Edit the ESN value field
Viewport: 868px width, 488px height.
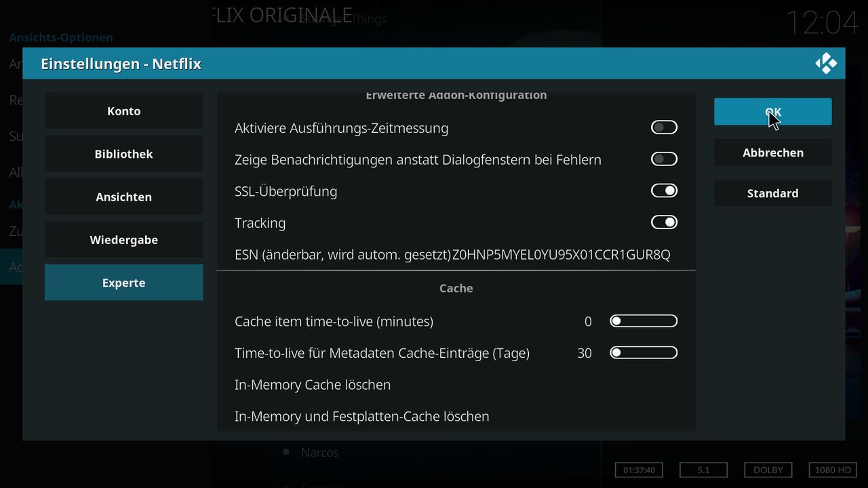(x=456, y=254)
